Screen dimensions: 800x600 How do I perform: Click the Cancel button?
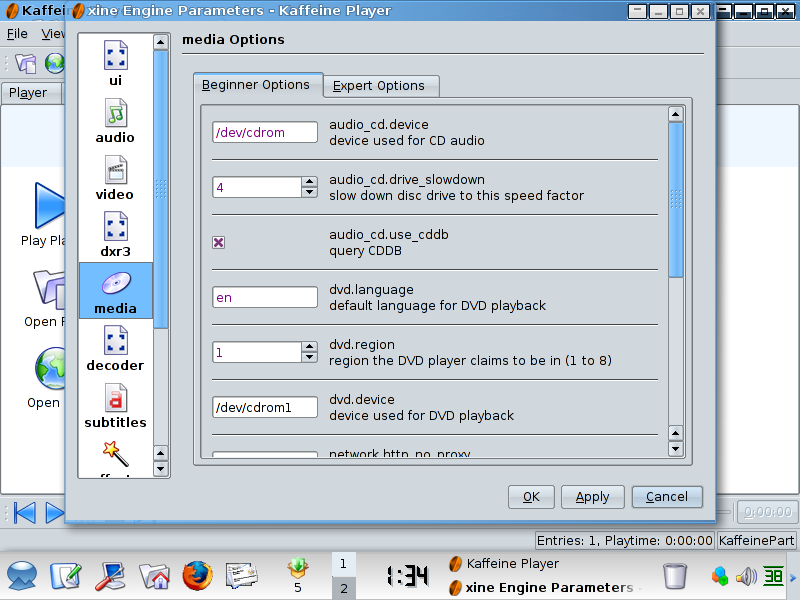click(667, 497)
